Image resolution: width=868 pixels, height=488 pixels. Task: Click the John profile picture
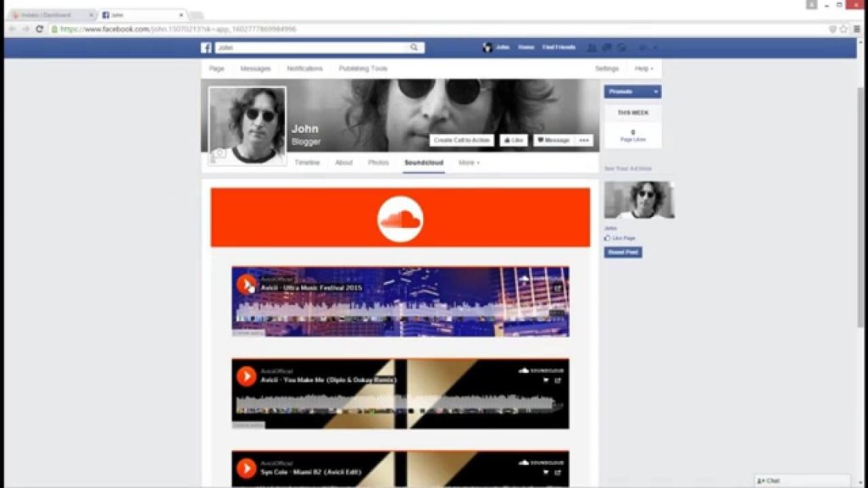[248, 125]
